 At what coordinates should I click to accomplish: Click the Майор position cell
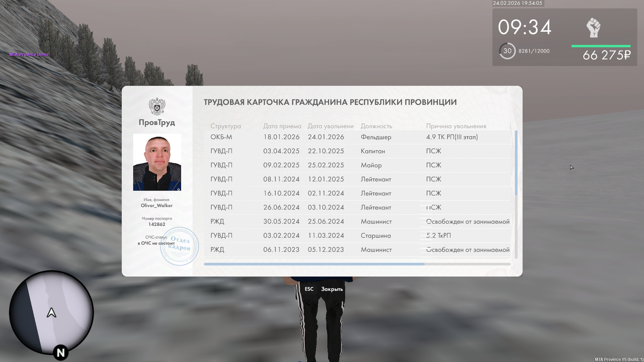(371, 165)
